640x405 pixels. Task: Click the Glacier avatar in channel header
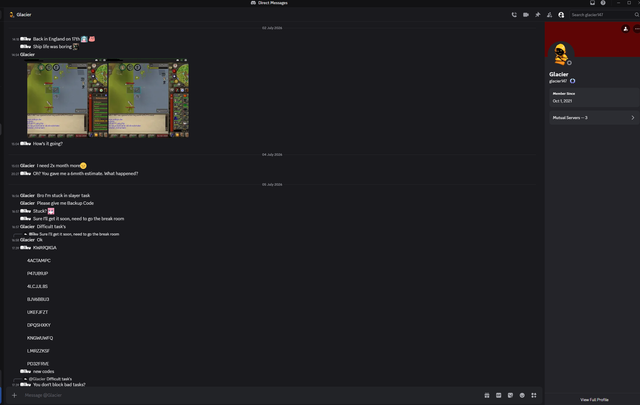pyautogui.click(x=11, y=15)
